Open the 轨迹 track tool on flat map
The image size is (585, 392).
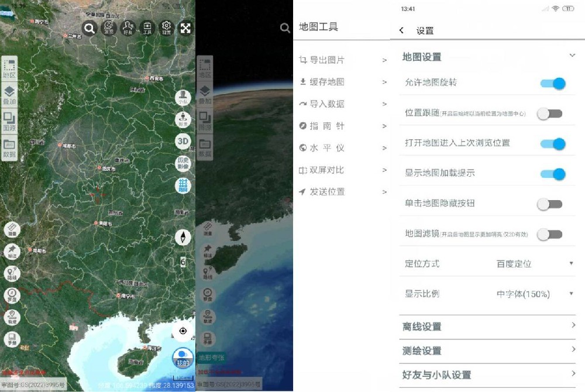(12, 317)
